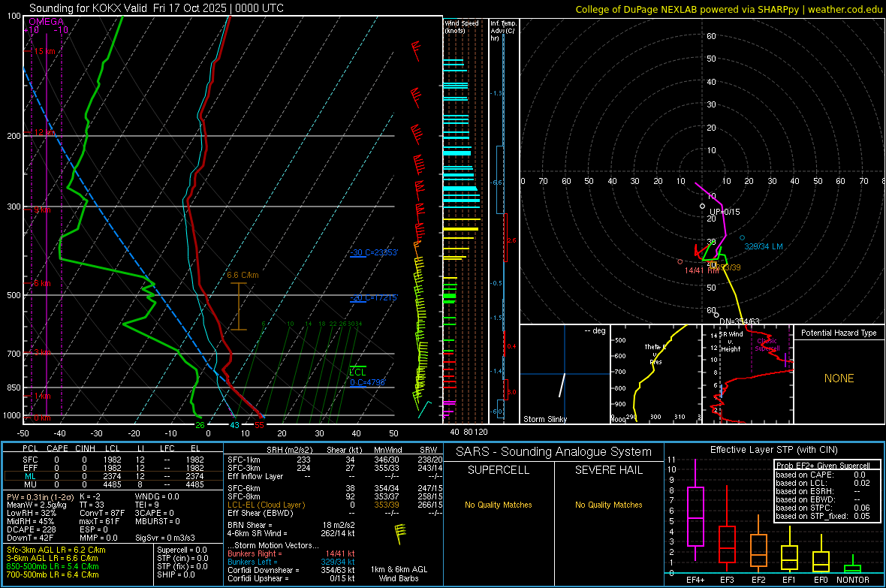
Task: Click the Corfidi upshear marker near UP=0/15
Action: pos(702,207)
